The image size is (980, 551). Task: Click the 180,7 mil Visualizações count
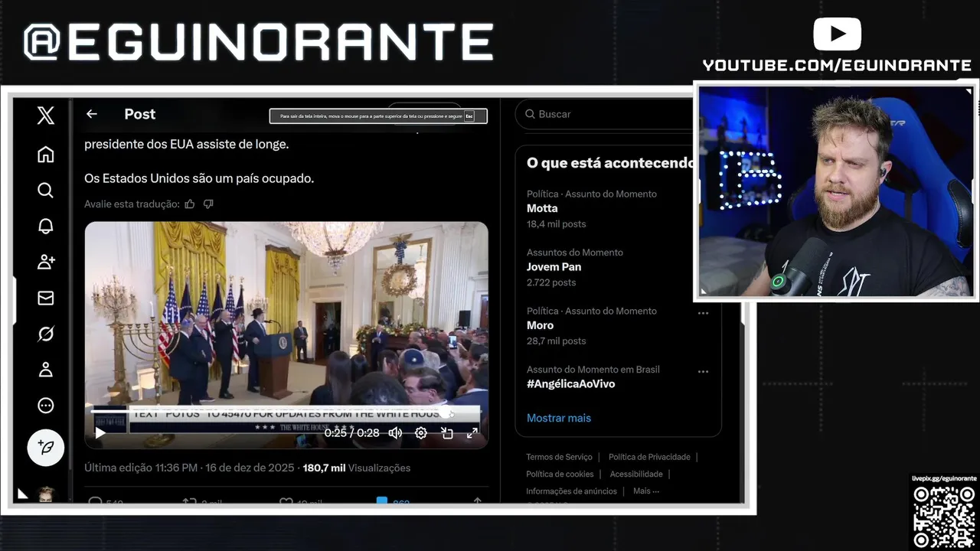[357, 468]
